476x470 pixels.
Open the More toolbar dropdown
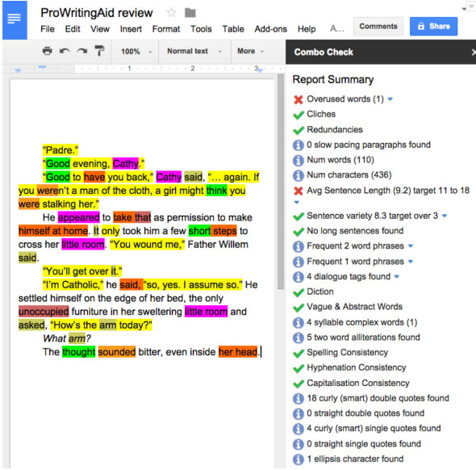250,51
